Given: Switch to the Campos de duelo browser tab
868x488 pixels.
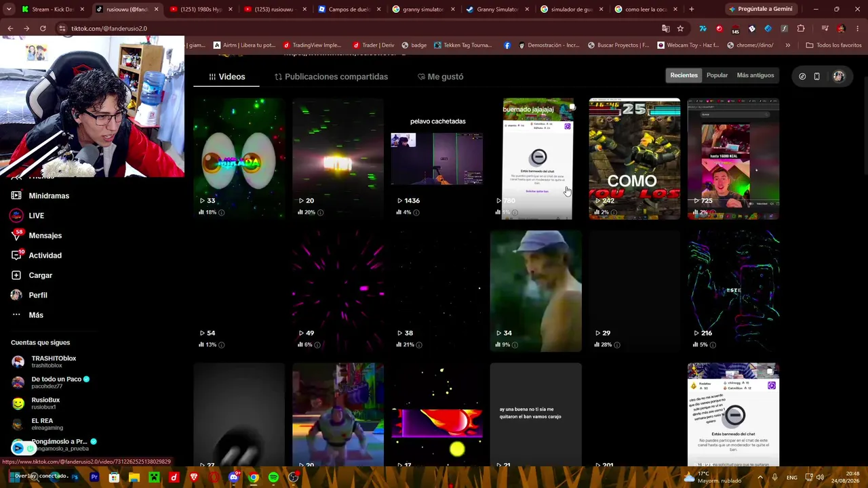Looking at the screenshot, I should pos(349,9).
